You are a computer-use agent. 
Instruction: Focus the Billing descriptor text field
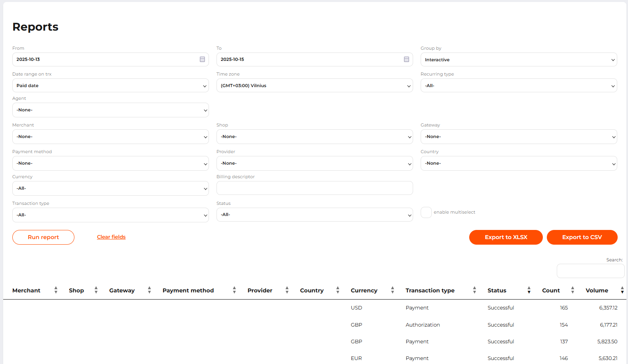click(314, 188)
